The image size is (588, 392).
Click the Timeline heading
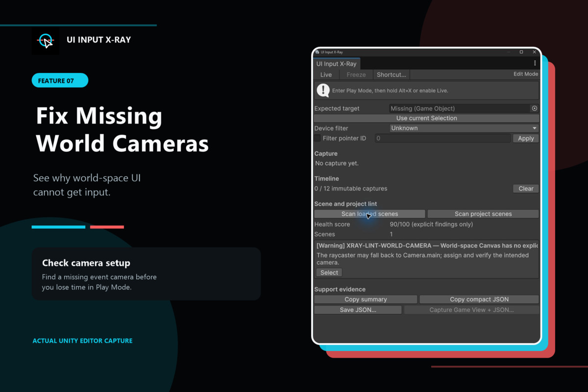pyautogui.click(x=326, y=179)
